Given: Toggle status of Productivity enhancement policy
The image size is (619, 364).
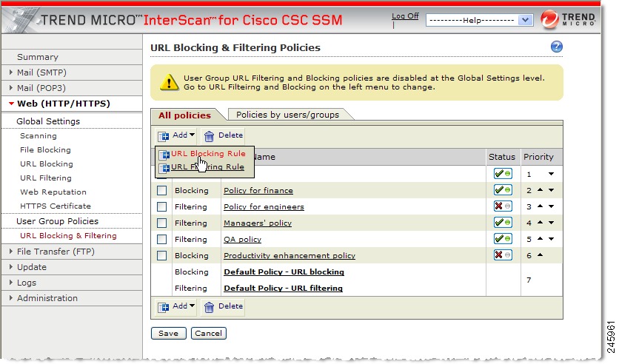Looking at the screenshot, I should [x=503, y=255].
